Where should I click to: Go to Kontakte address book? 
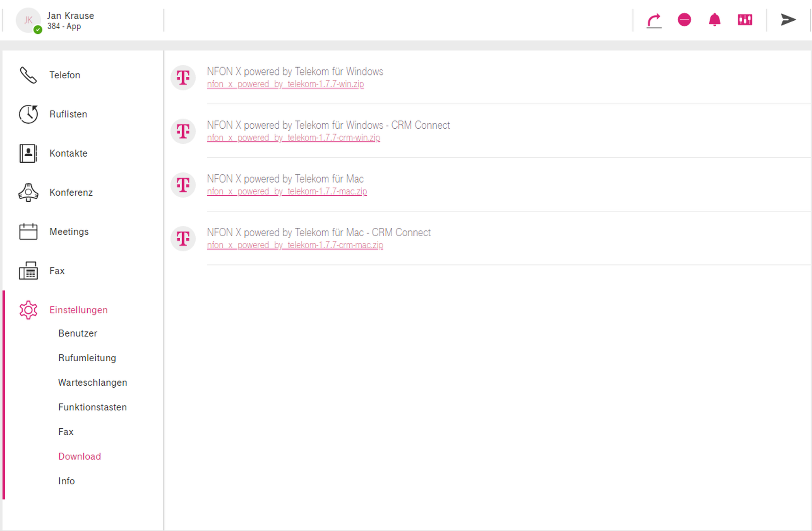68,153
